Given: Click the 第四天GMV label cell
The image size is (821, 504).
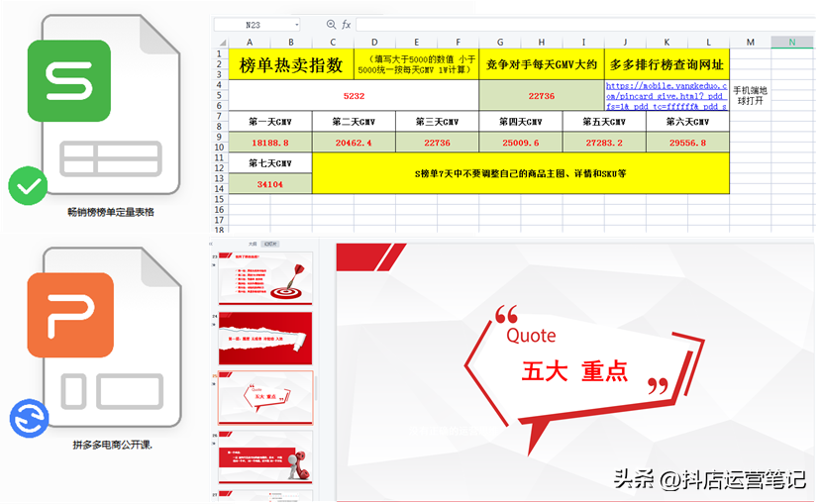Looking at the screenshot, I should [x=521, y=122].
